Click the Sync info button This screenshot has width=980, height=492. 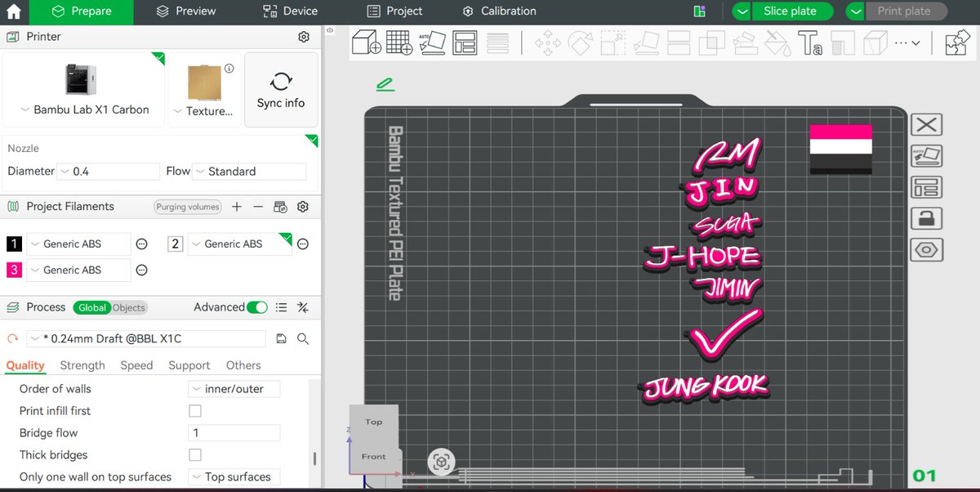(281, 90)
